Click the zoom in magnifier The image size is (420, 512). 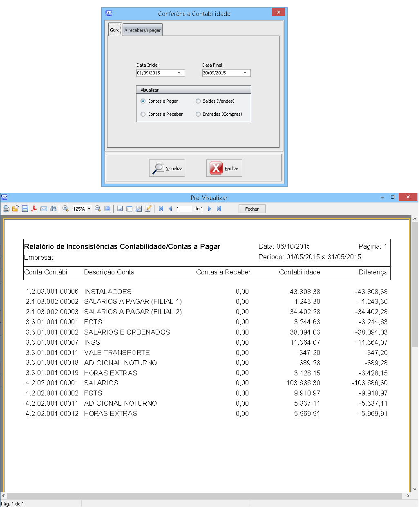65,209
